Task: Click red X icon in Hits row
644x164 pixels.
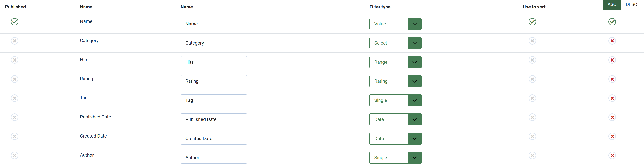Action: click(x=612, y=60)
